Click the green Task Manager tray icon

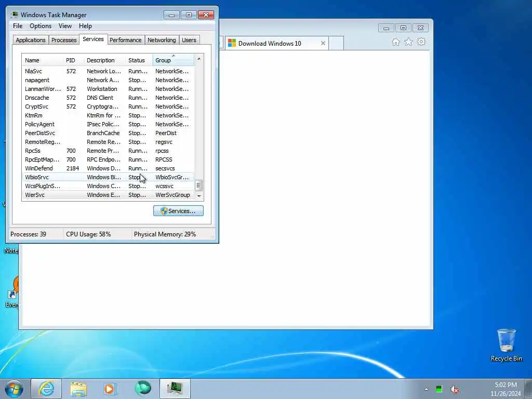(x=439, y=389)
